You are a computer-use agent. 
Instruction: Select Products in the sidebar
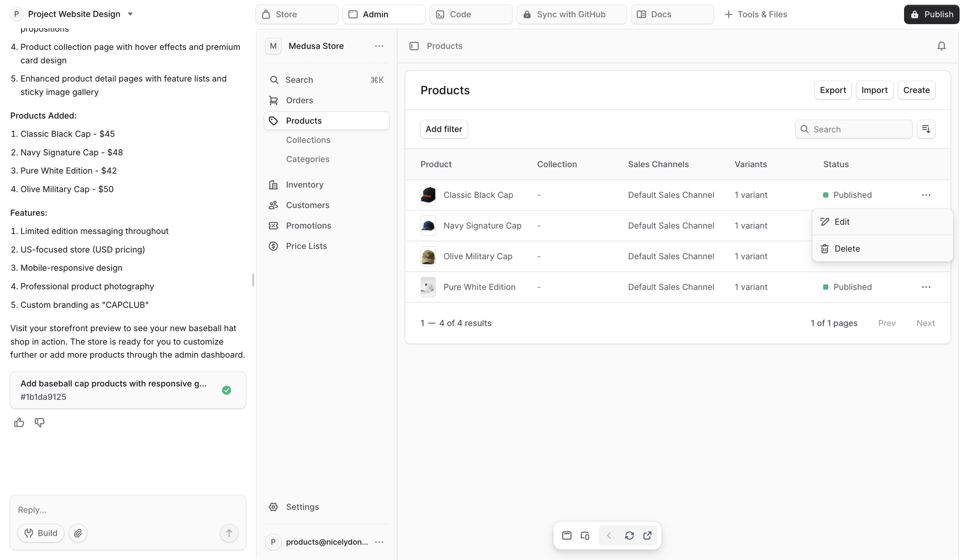pos(326,120)
